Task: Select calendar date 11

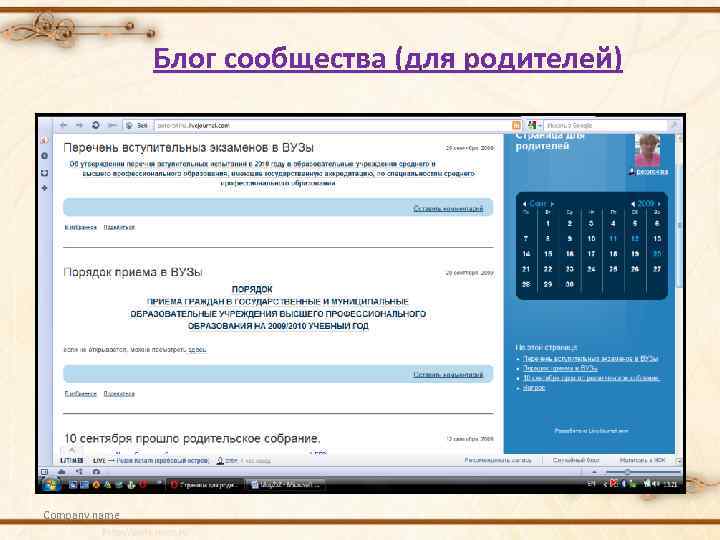Action: point(613,239)
